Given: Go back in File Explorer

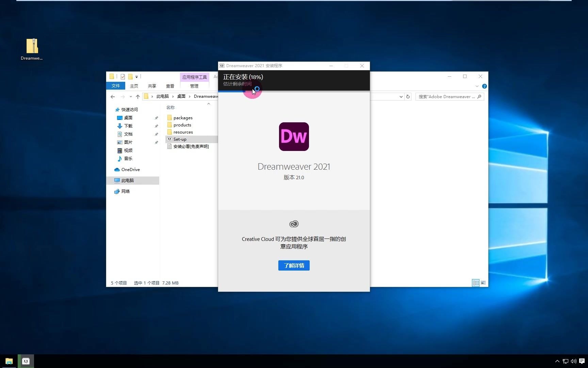Looking at the screenshot, I should 113,97.
